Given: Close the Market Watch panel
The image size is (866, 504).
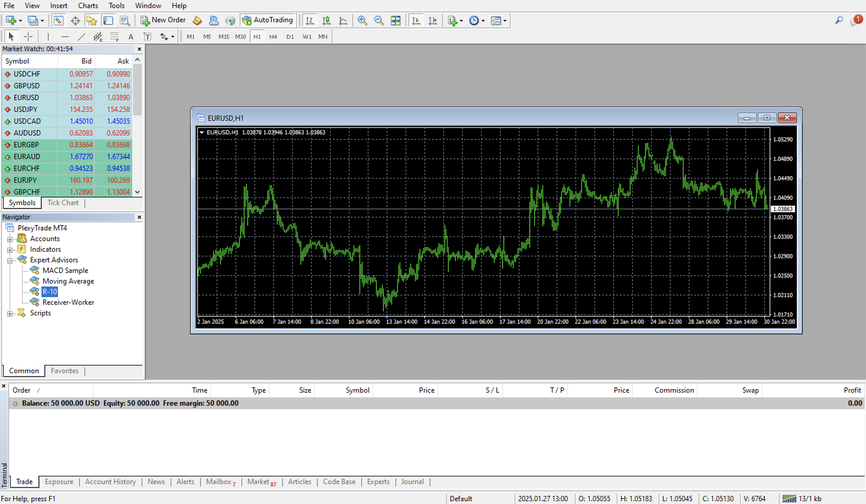Looking at the screenshot, I should 139,49.
